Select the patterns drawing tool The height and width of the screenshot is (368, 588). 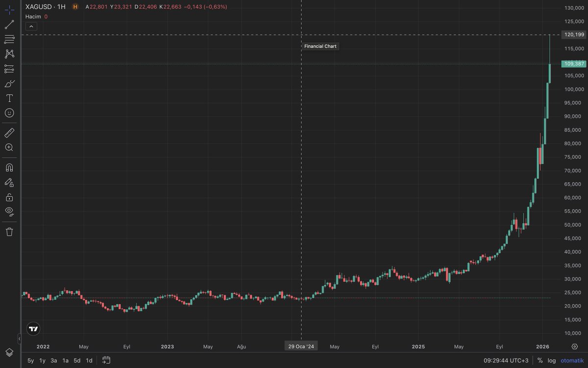9,54
